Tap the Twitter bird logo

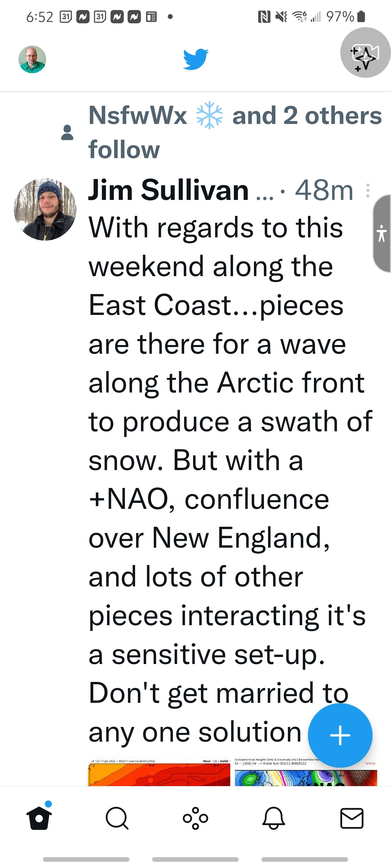pyautogui.click(x=196, y=59)
